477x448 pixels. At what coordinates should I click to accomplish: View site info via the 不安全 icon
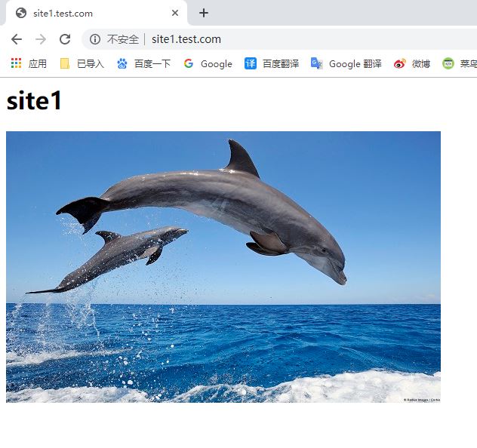pos(95,39)
